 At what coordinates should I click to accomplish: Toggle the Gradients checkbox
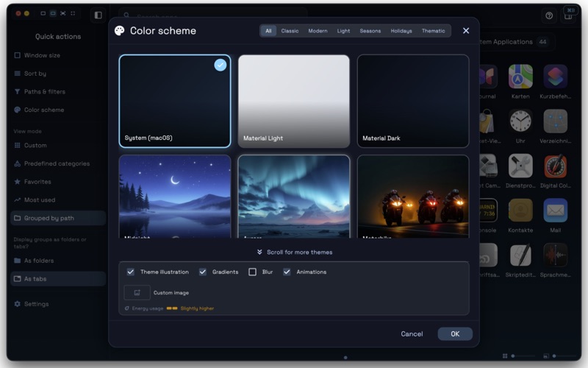[x=203, y=272]
